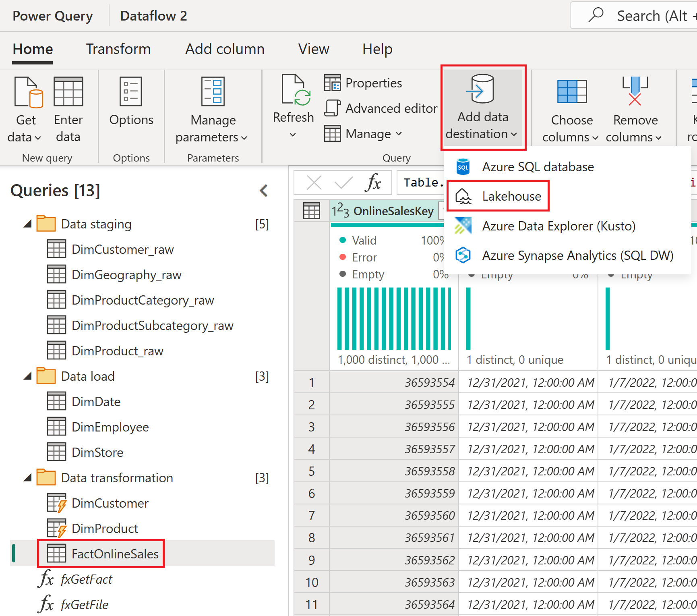
Task: Select row 10 number cell
Action: tap(311, 582)
